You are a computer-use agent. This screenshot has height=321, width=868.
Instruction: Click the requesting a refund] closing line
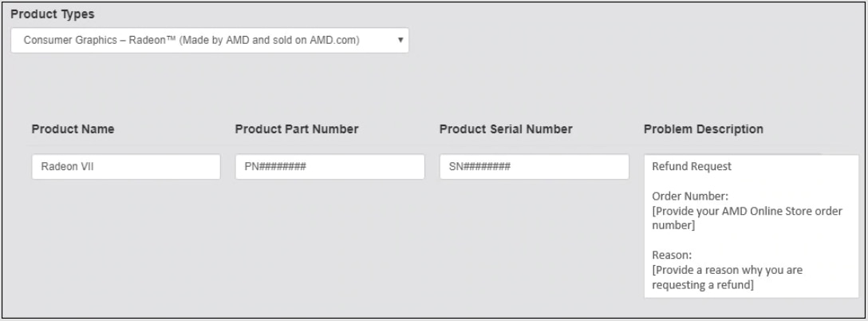(x=703, y=286)
